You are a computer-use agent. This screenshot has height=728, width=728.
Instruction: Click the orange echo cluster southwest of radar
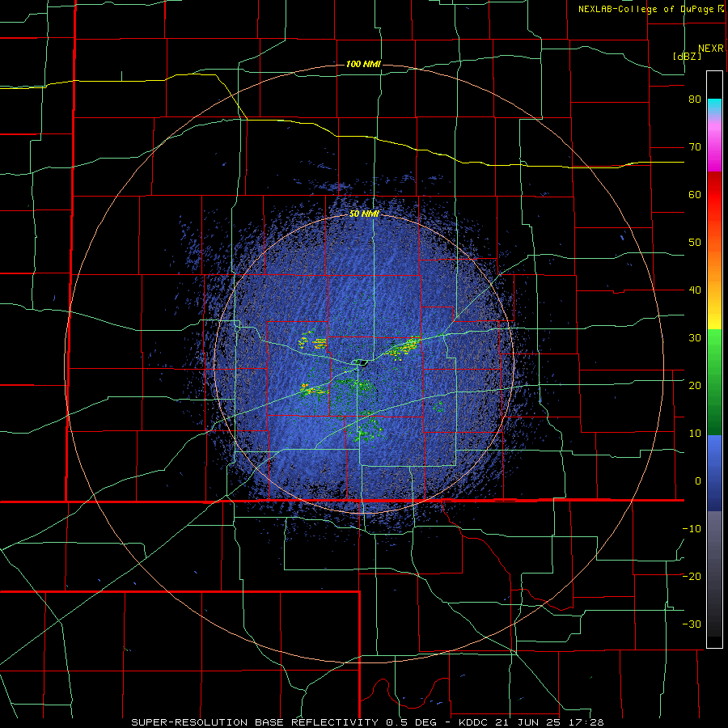(x=314, y=389)
